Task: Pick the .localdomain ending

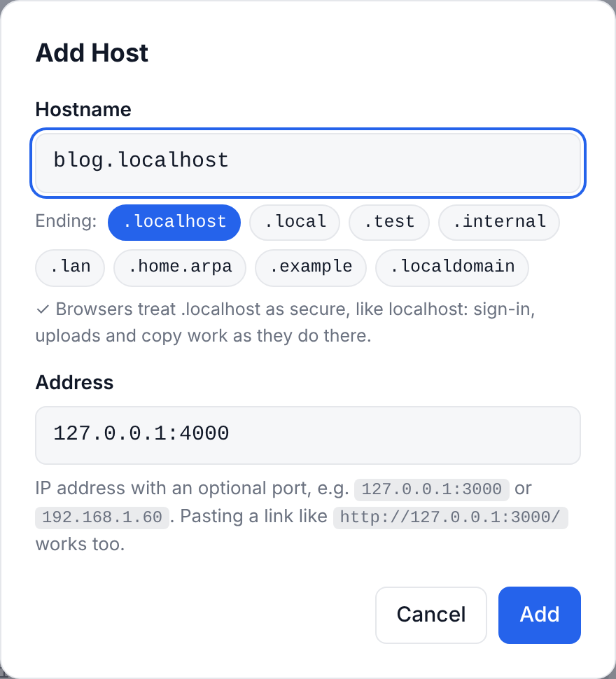Action: point(452,267)
